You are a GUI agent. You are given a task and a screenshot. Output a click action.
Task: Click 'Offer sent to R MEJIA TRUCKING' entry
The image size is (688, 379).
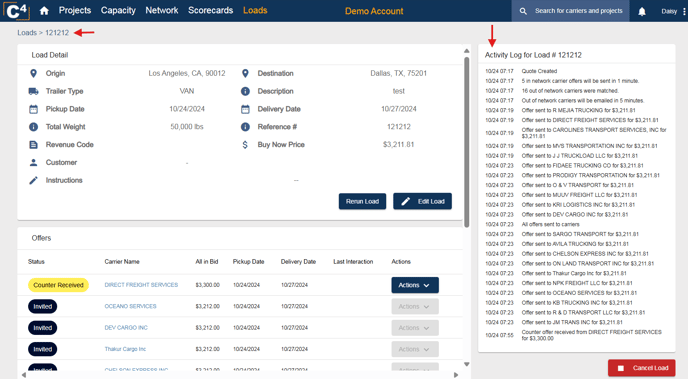[578, 111]
